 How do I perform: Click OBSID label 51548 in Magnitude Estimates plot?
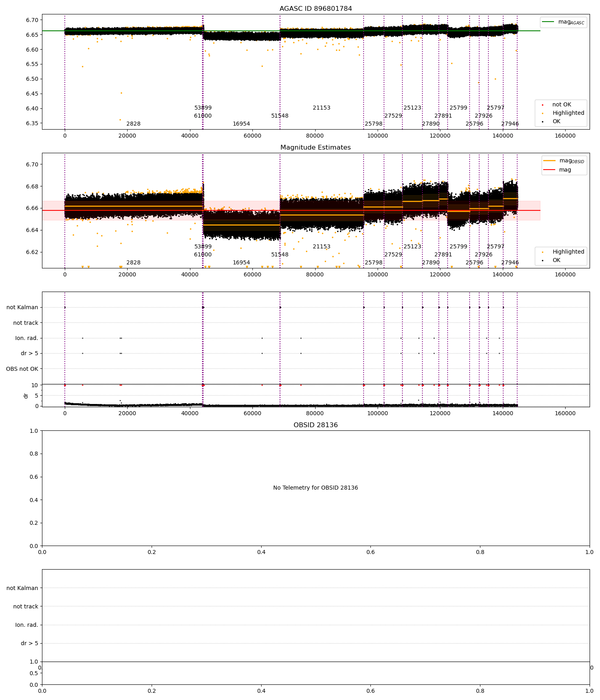pos(280,255)
